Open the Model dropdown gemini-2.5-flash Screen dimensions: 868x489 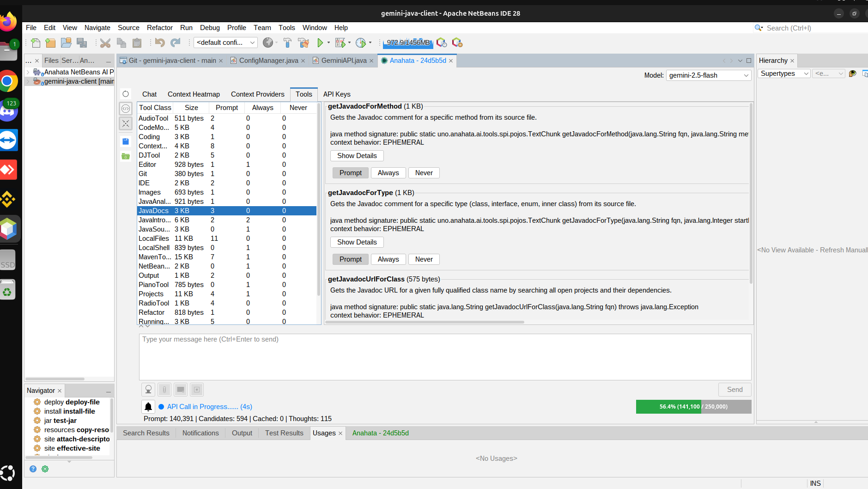coord(709,75)
